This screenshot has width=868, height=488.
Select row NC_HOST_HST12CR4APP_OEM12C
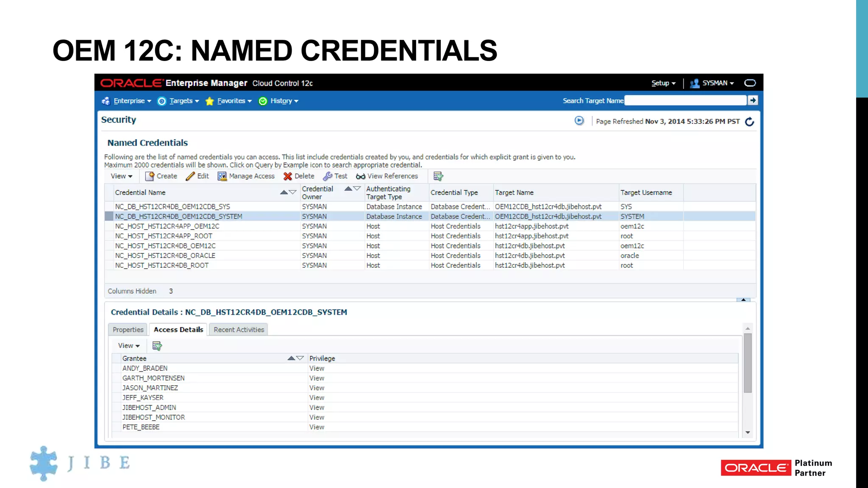430,226
